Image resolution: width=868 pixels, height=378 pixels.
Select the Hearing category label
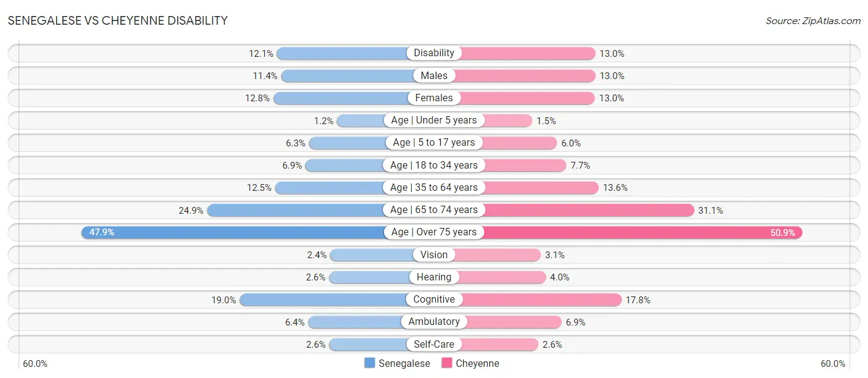[434, 277]
